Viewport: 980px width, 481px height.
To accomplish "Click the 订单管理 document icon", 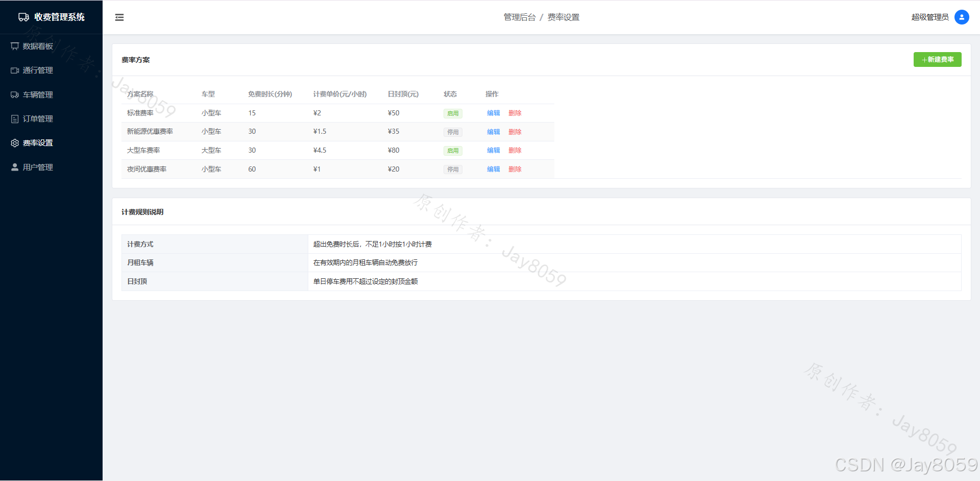I will click(15, 119).
